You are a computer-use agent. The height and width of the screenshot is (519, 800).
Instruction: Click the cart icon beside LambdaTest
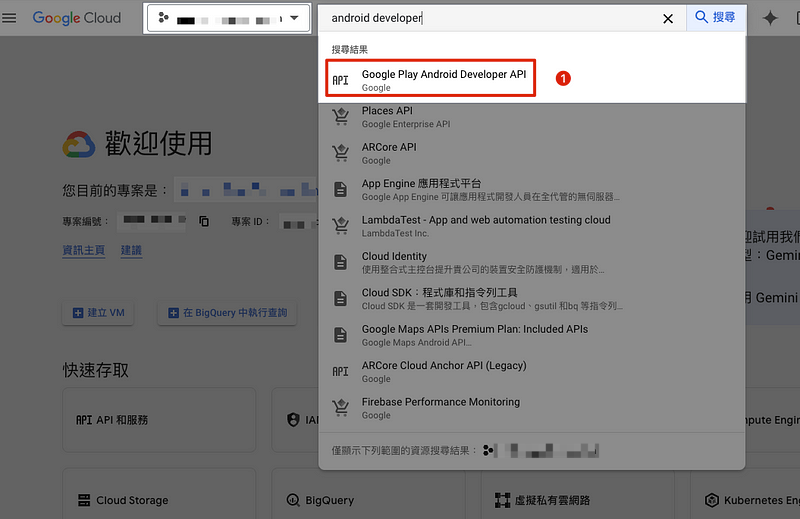(340, 225)
